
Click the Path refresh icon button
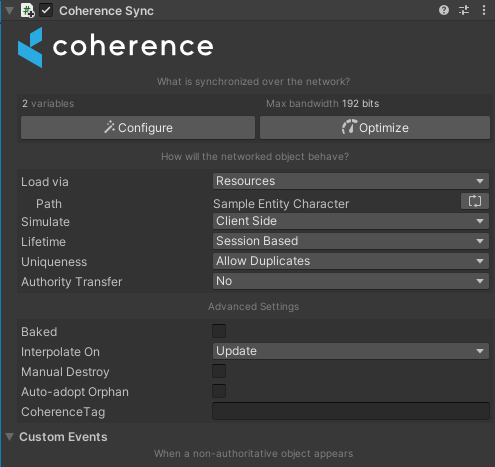click(x=475, y=201)
